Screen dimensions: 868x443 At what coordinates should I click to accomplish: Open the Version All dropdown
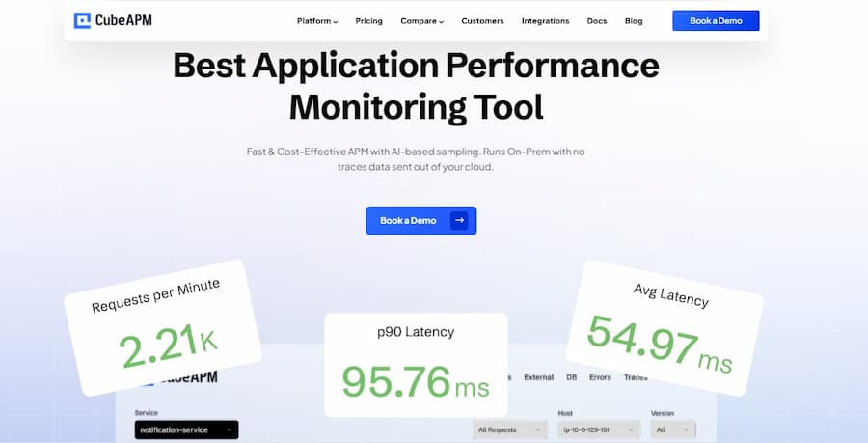(x=673, y=429)
